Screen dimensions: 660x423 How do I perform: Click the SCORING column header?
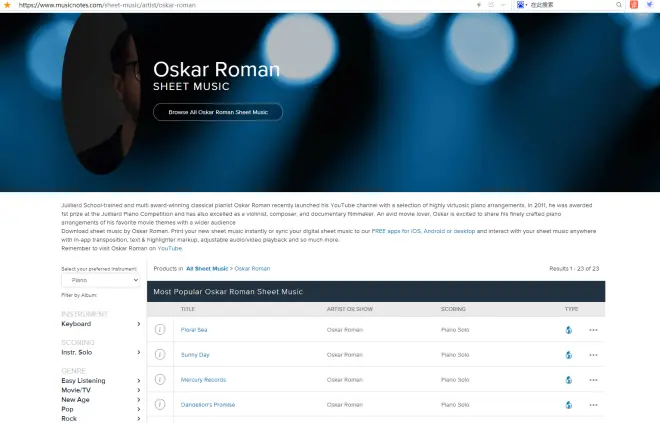click(453, 309)
